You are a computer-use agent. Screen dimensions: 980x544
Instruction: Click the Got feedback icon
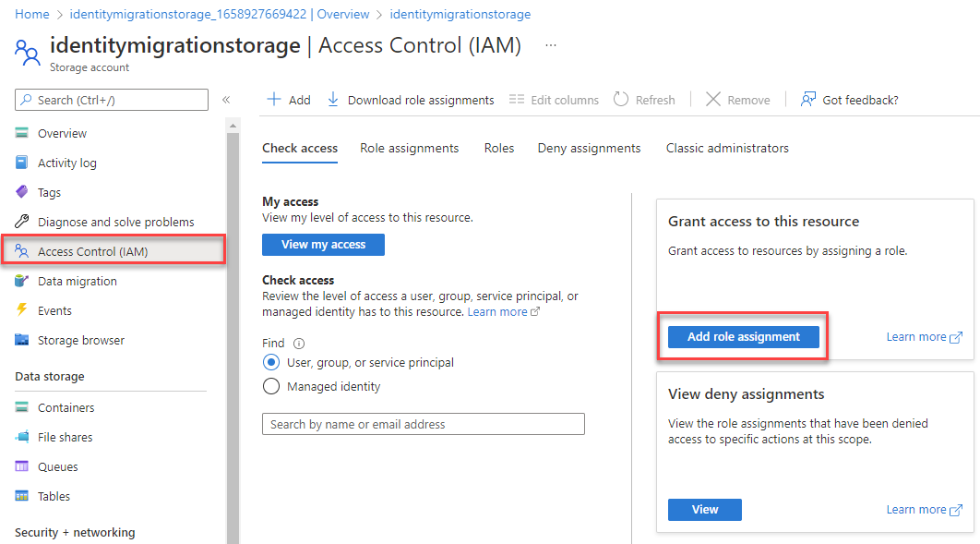coord(808,100)
